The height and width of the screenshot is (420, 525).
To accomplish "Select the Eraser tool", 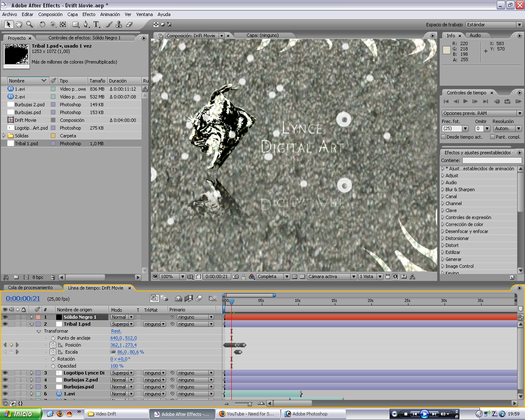I will (129, 25).
